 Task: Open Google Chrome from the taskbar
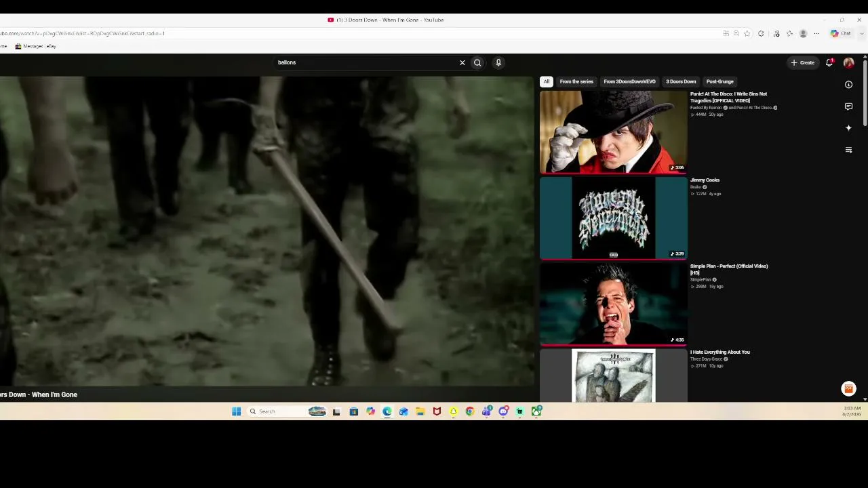tap(469, 411)
